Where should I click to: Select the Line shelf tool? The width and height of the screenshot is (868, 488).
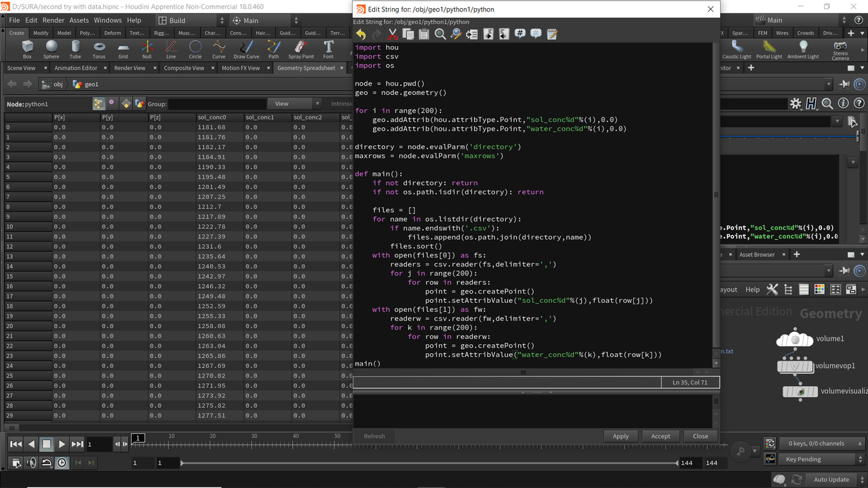[x=171, y=49]
